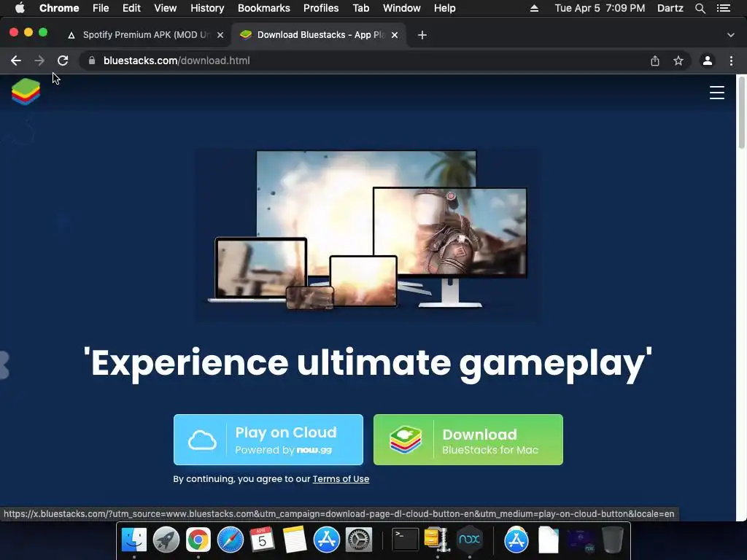Open Finder from the Dock
Screen dimensions: 747x560
click(134, 540)
